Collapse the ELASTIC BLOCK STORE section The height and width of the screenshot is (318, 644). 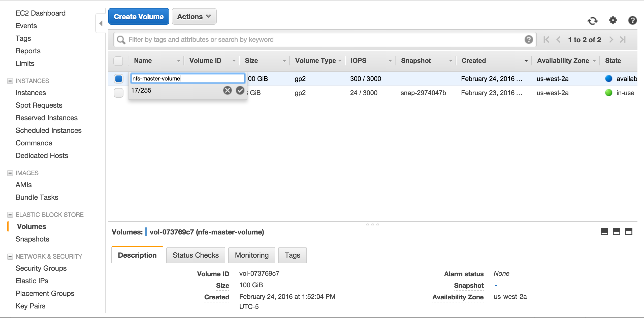(10, 215)
